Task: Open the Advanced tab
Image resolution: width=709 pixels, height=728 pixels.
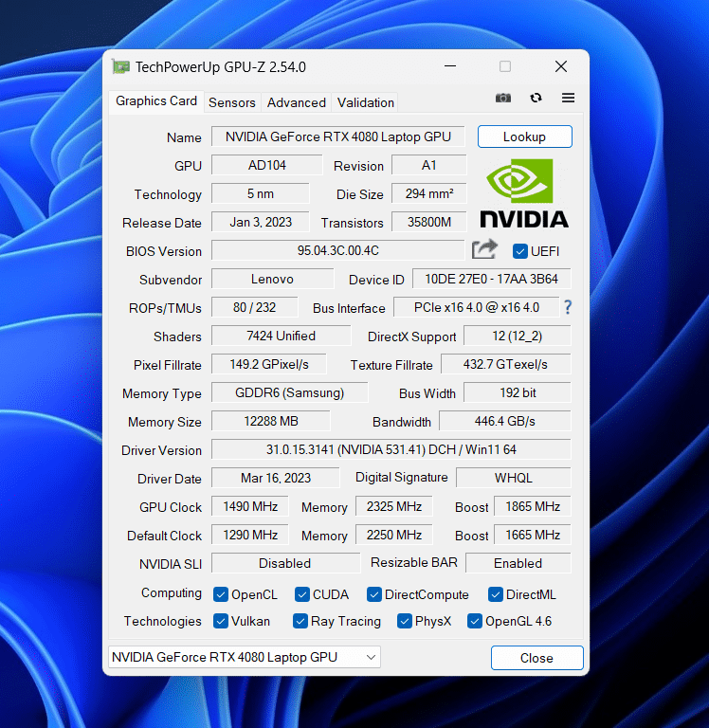Action: coord(296,102)
